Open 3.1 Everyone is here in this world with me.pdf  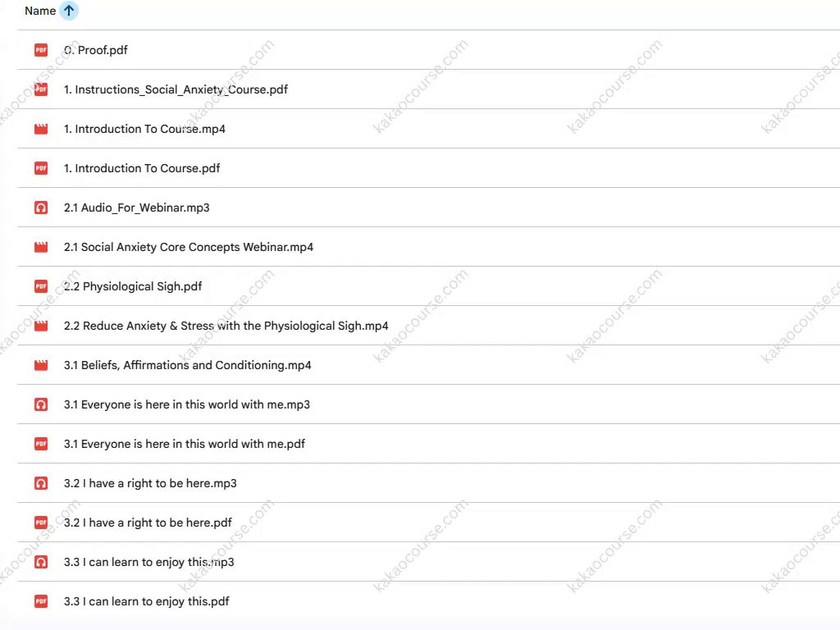pos(184,444)
